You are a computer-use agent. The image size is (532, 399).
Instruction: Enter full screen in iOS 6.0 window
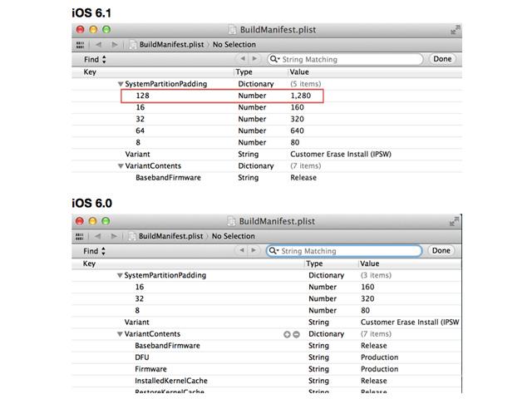click(x=454, y=221)
